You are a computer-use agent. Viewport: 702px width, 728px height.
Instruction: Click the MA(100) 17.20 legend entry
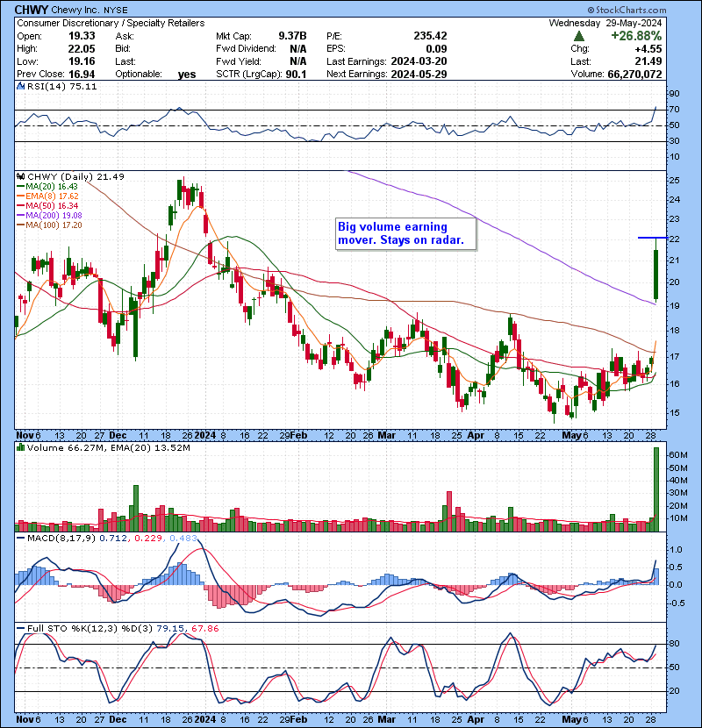pyautogui.click(x=49, y=225)
